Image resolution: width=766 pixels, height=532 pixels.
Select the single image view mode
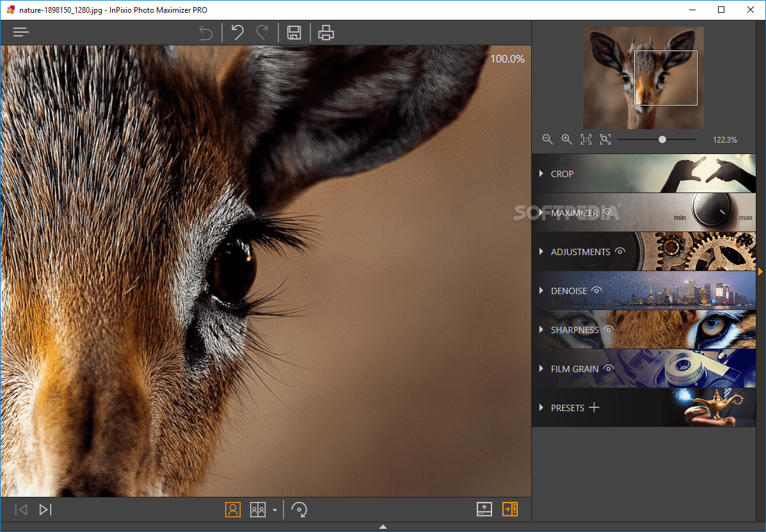(233, 509)
